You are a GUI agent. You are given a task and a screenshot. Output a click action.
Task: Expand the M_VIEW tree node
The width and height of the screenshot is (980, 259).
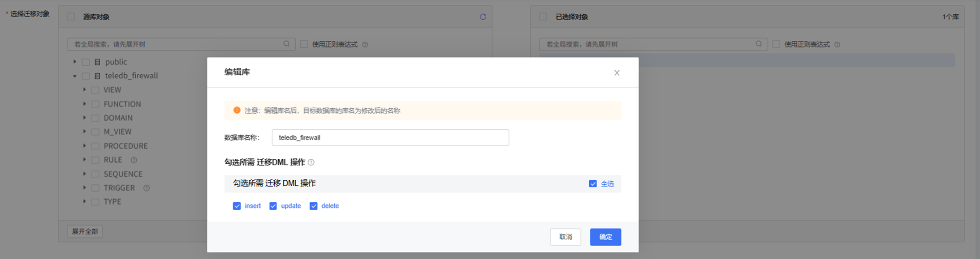tap(84, 132)
